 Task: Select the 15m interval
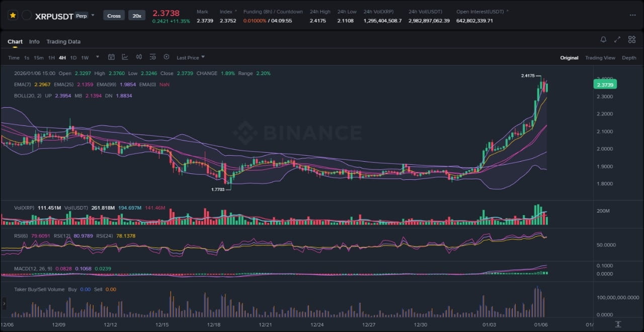(38, 58)
